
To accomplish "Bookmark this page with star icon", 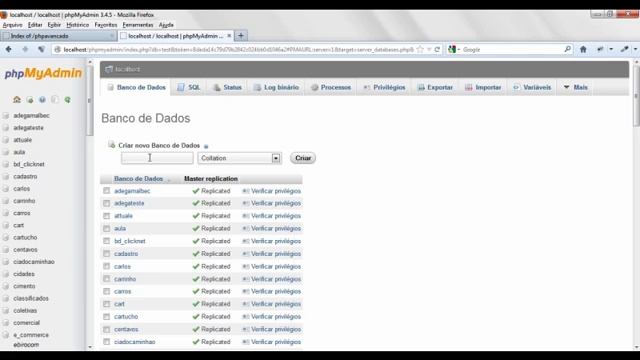I will click(420, 49).
